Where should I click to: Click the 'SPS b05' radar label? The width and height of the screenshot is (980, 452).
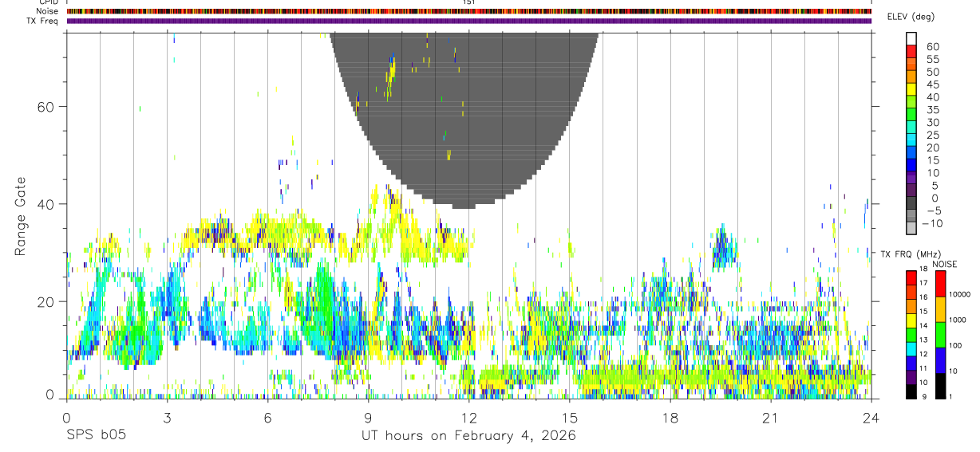pos(96,435)
